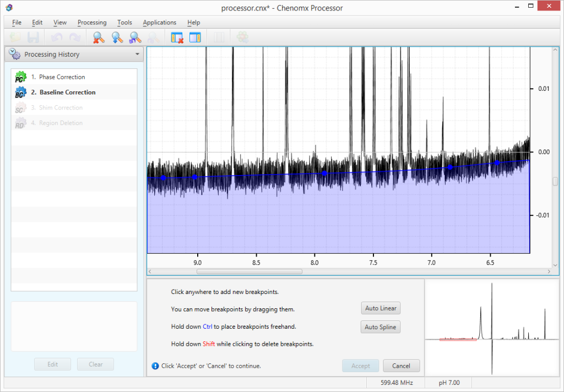Open the Applications menu

pyautogui.click(x=159, y=23)
